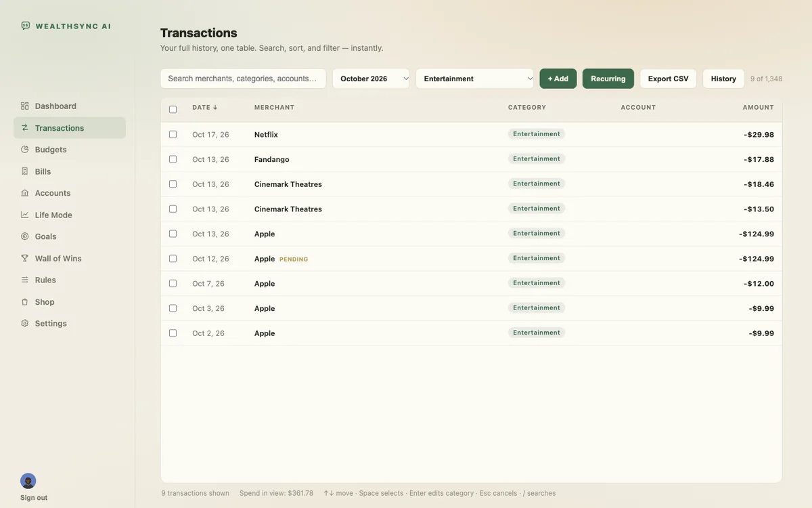This screenshot has height=508, width=812.
Task: Sort by the Category column header
Action: click(527, 108)
